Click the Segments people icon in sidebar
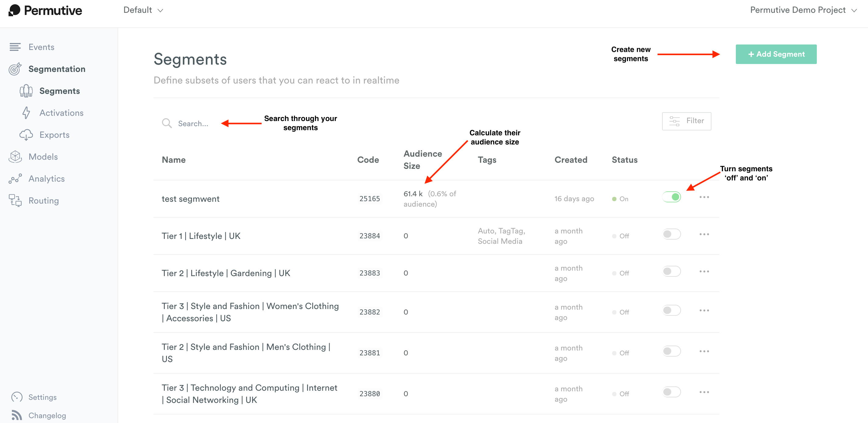The image size is (868, 423). 26,91
